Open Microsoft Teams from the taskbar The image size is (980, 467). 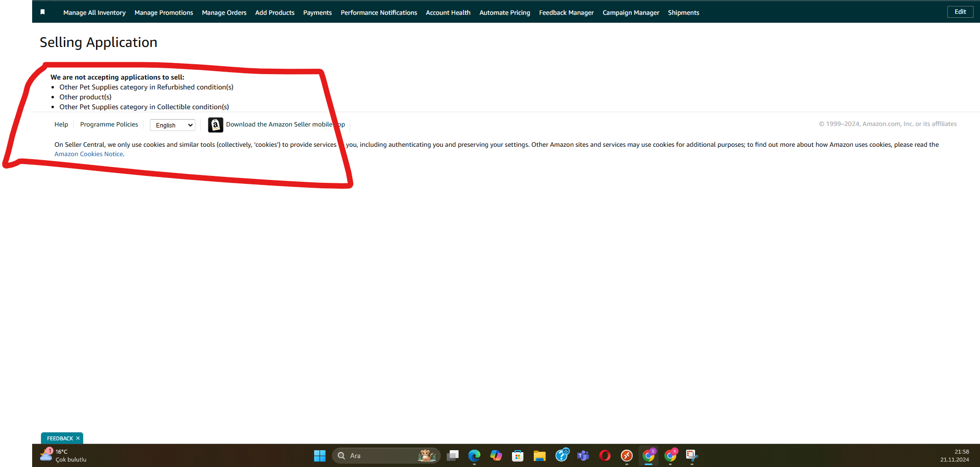point(583,456)
